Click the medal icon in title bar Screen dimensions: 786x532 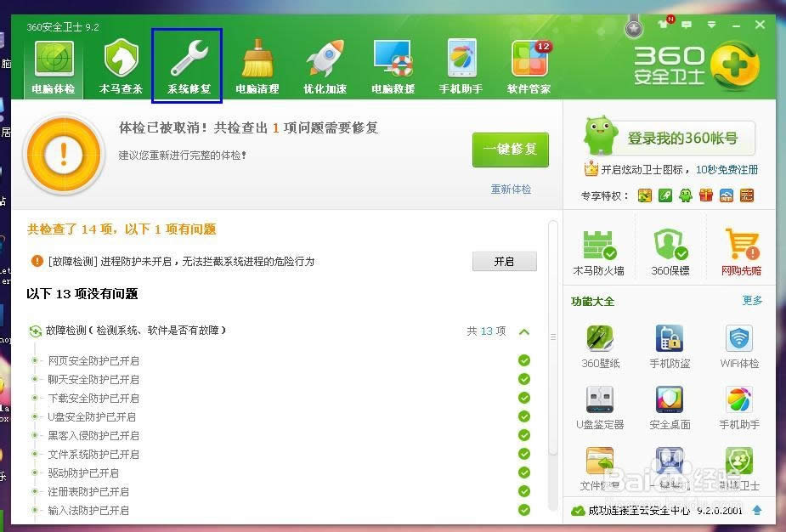coord(634,28)
